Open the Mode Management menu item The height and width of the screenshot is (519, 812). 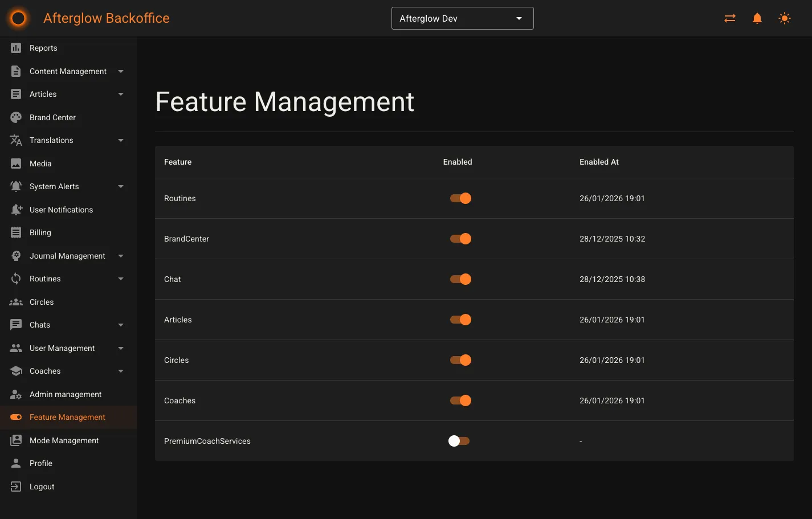click(x=63, y=440)
